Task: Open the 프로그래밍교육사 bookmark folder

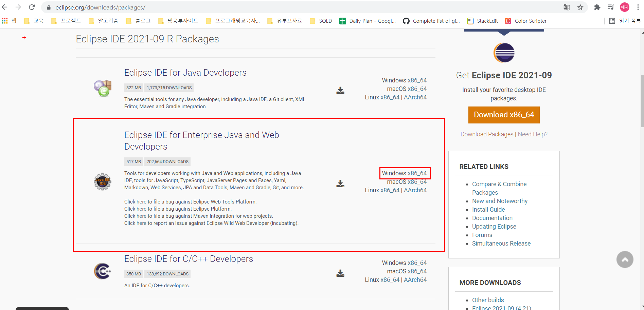Action: click(233, 21)
